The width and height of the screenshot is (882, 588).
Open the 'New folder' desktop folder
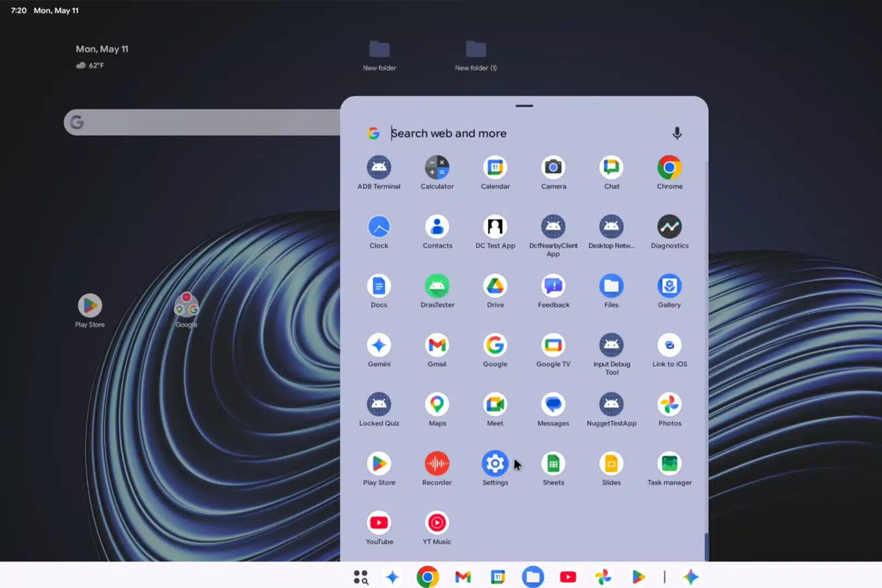(x=379, y=56)
